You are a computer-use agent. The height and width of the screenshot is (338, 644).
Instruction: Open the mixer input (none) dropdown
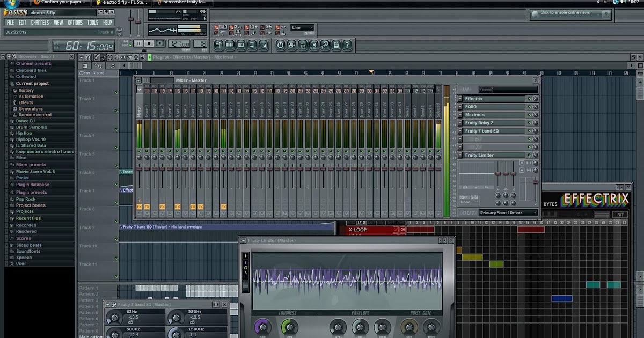508,90
